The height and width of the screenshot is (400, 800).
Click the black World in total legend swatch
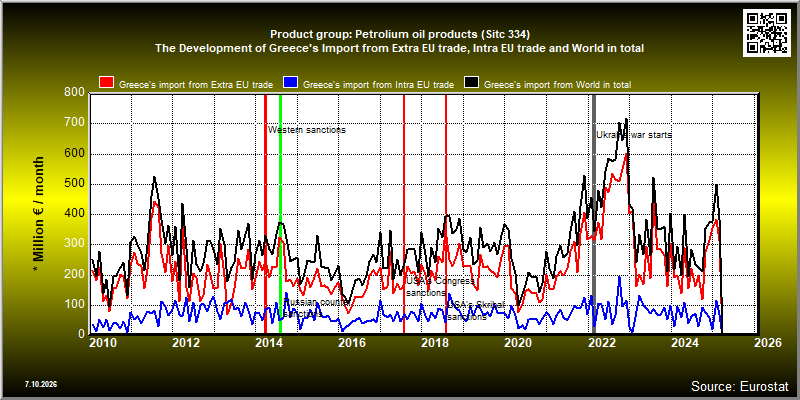point(471,83)
